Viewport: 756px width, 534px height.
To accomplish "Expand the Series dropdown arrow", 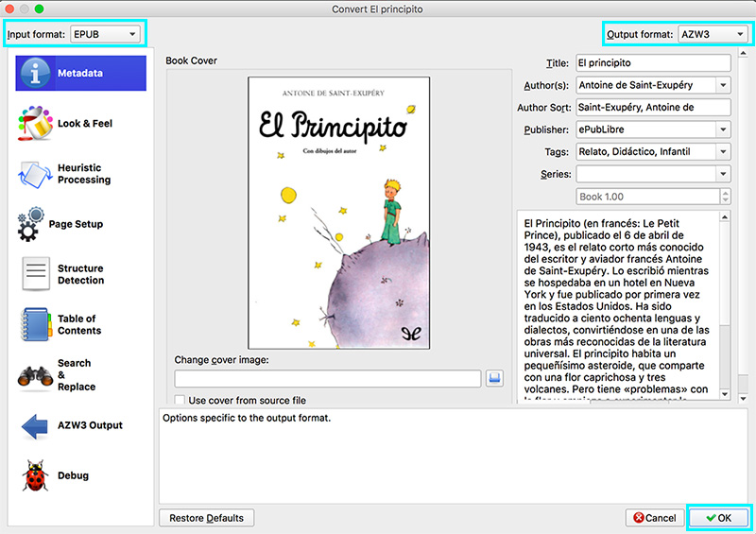I will pyautogui.click(x=723, y=174).
